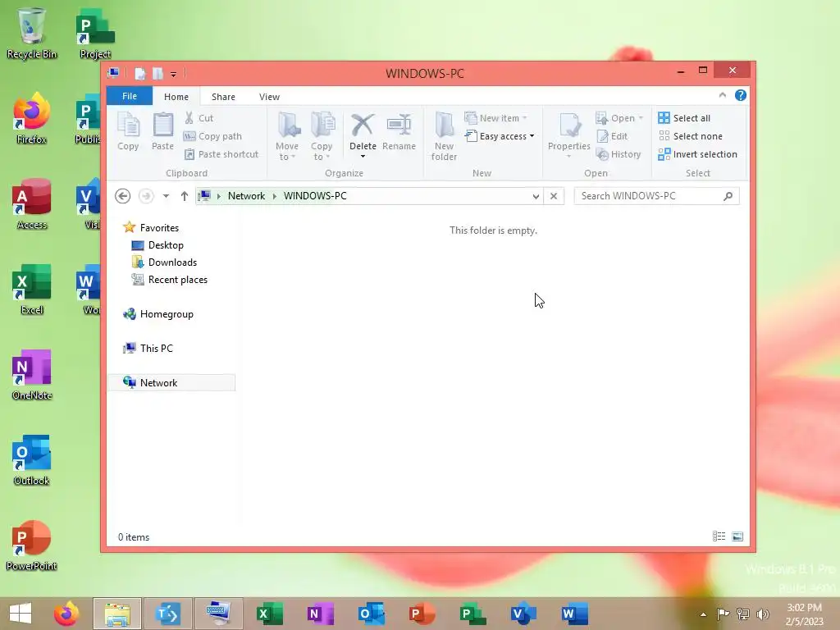The height and width of the screenshot is (630, 840).
Task: Click Copy path in the ribbon
Action: 212,136
